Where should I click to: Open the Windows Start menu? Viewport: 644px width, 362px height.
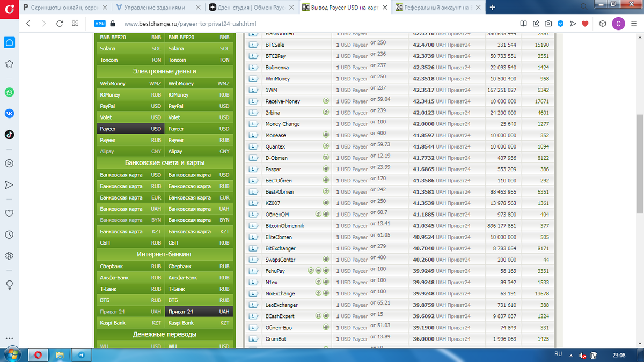click(x=12, y=354)
